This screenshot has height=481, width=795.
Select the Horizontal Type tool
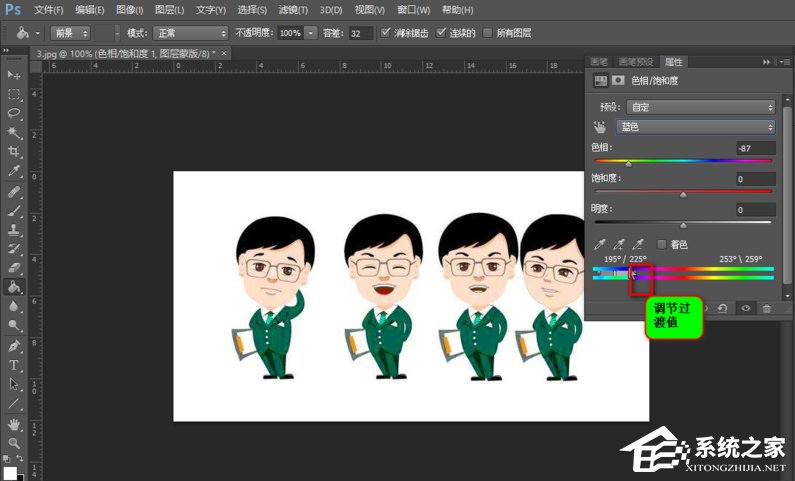pos(14,365)
